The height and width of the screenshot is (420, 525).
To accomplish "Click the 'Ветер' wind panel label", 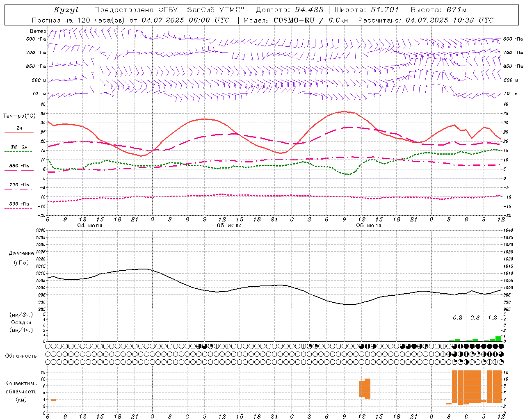I will (x=38, y=31).
